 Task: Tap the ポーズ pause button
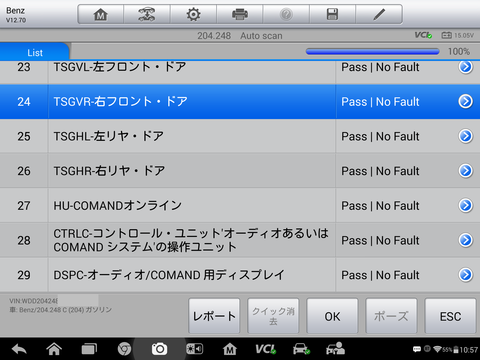tap(391, 316)
